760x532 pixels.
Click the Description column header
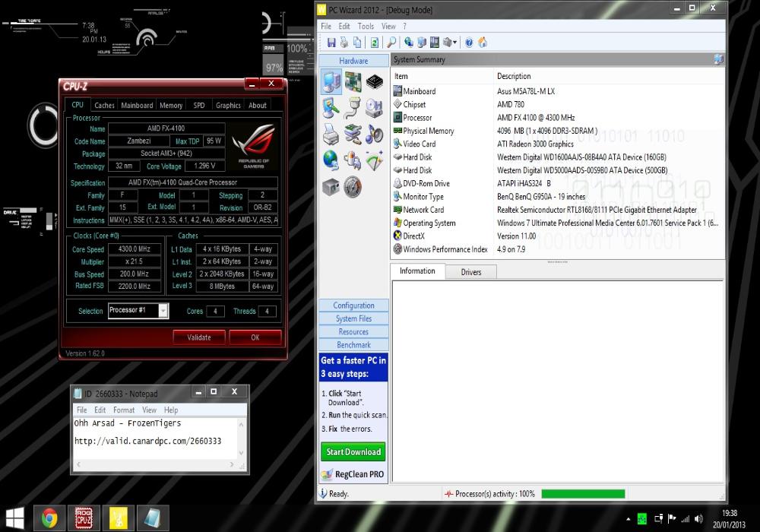(x=609, y=76)
